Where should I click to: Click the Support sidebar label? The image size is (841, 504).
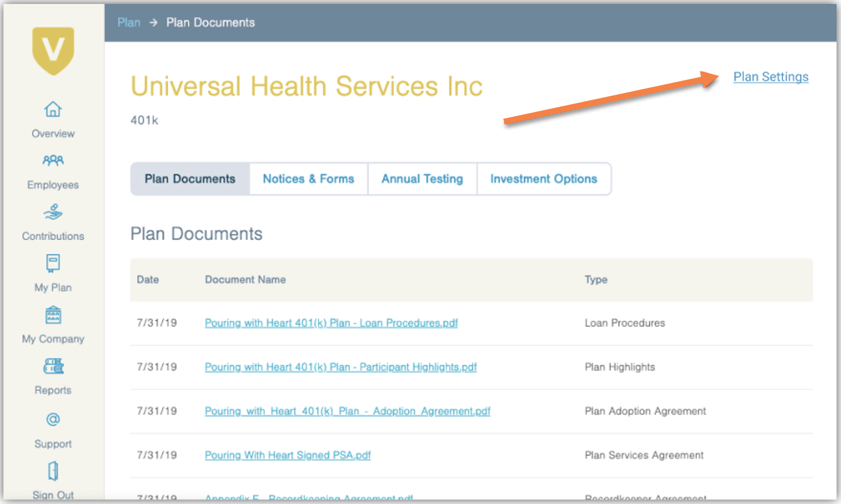(x=53, y=444)
